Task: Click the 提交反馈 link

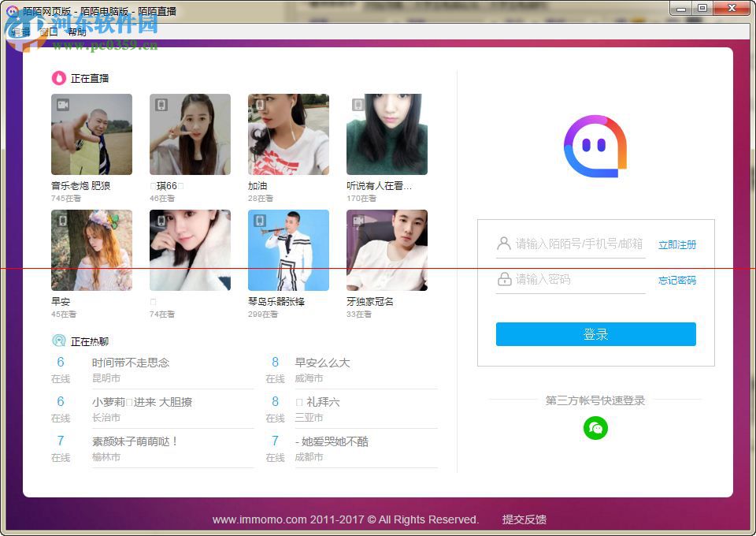Action: coord(524,519)
